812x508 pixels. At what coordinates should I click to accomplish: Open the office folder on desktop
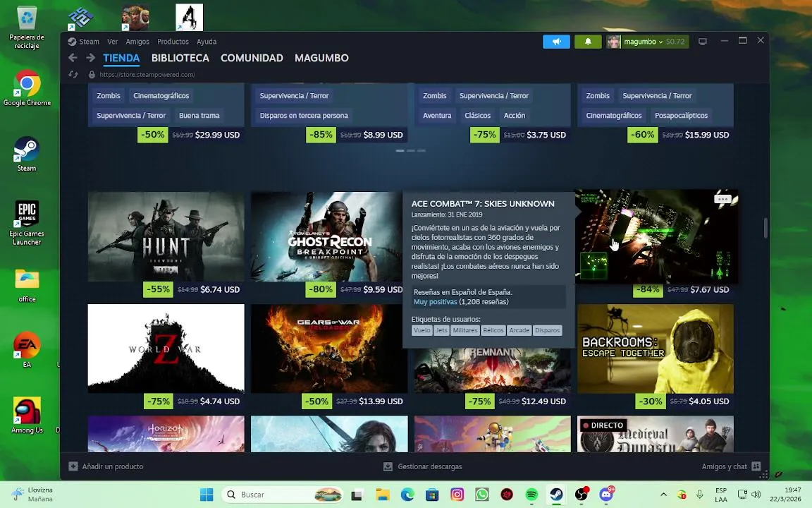point(26,285)
